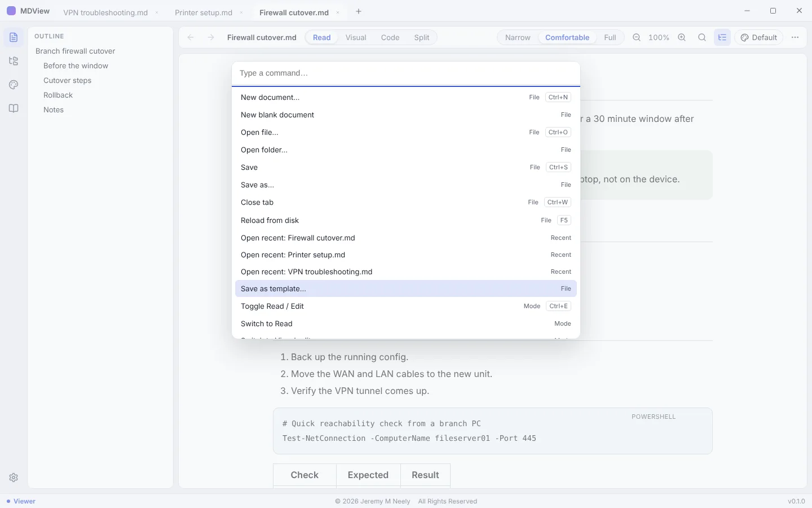The height and width of the screenshot is (508, 812).
Task: Select Narrow width option
Action: point(518,37)
